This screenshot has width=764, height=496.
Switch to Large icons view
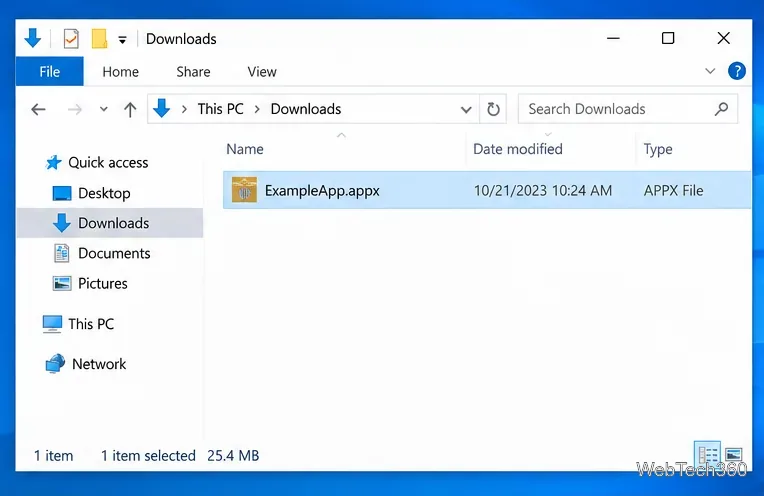[x=733, y=455]
